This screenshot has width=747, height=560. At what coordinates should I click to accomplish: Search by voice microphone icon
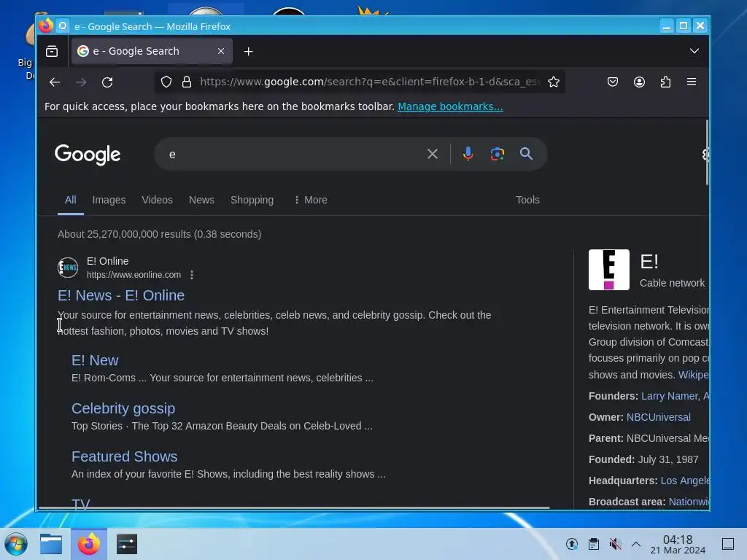(468, 154)
